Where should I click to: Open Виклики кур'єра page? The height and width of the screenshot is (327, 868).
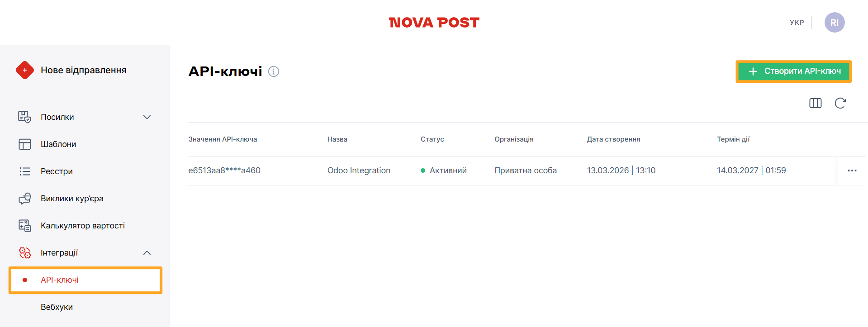[72, 199]
